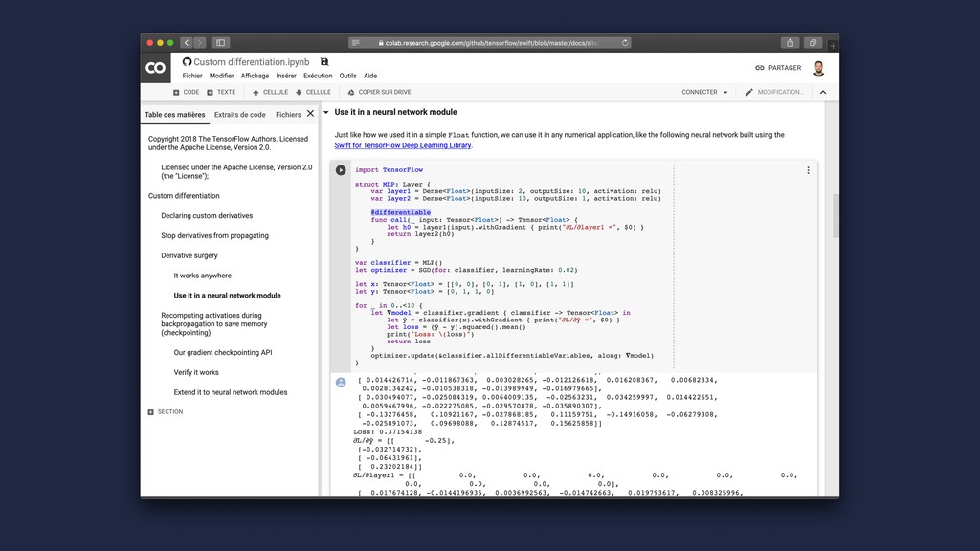Open the code cell's three-dot options menu

(x=808, y=170)
